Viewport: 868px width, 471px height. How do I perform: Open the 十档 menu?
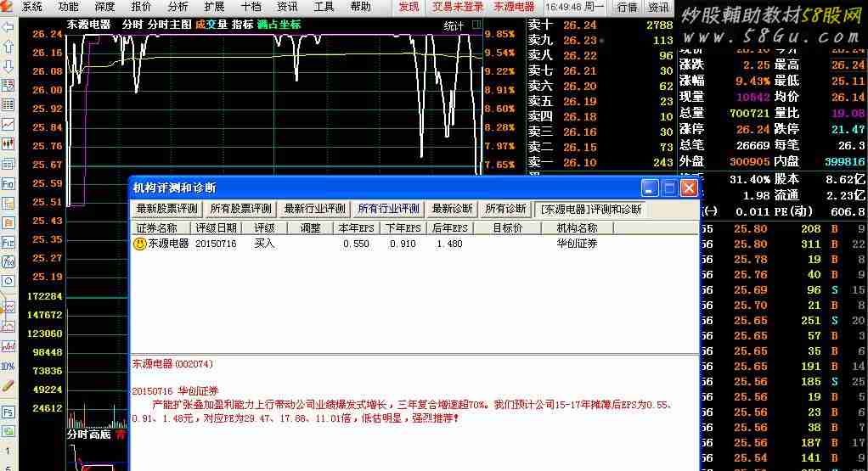[251, 7]
